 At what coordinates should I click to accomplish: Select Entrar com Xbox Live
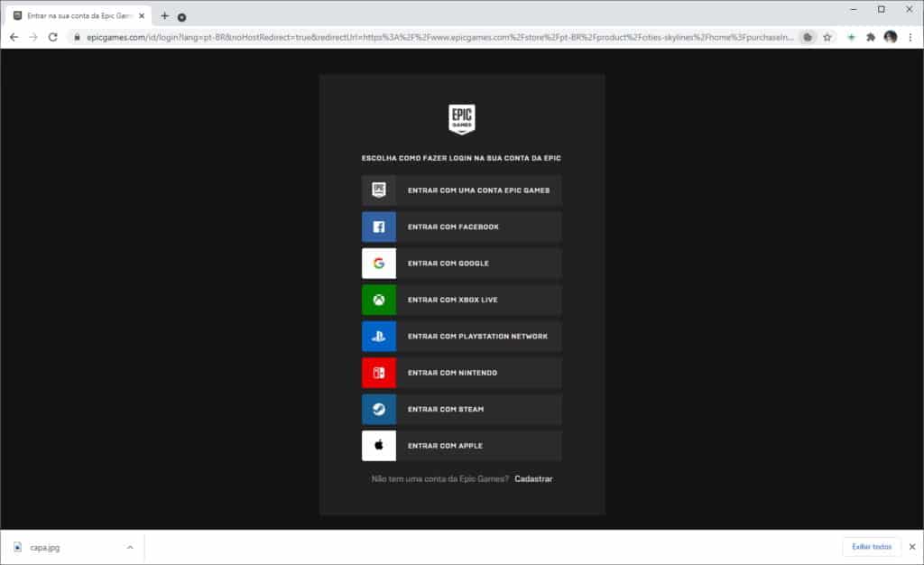tap(462, 300)
